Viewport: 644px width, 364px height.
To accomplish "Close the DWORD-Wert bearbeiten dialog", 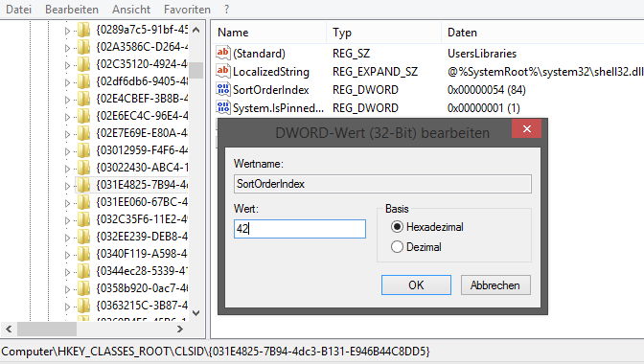I will 526,129.
